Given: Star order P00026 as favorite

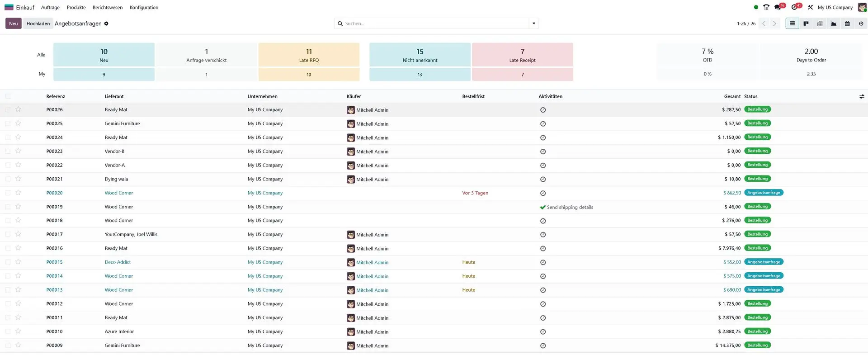Looking at the screenshot, I should (18, 109).
